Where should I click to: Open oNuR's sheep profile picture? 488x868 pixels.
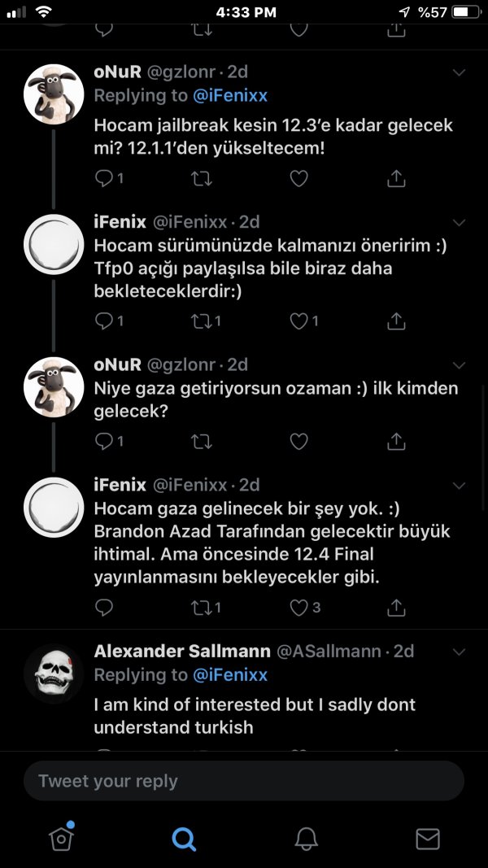coord(54,93)
